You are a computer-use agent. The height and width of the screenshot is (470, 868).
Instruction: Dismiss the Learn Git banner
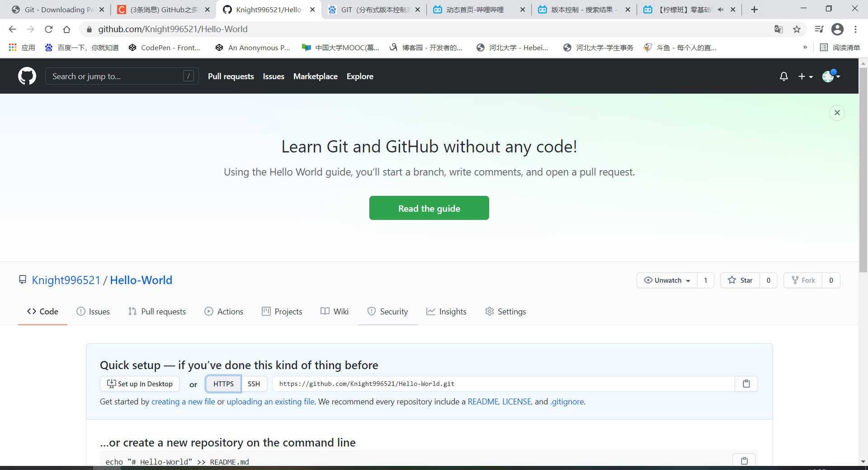pyautogui.click(x=837, y=113)
